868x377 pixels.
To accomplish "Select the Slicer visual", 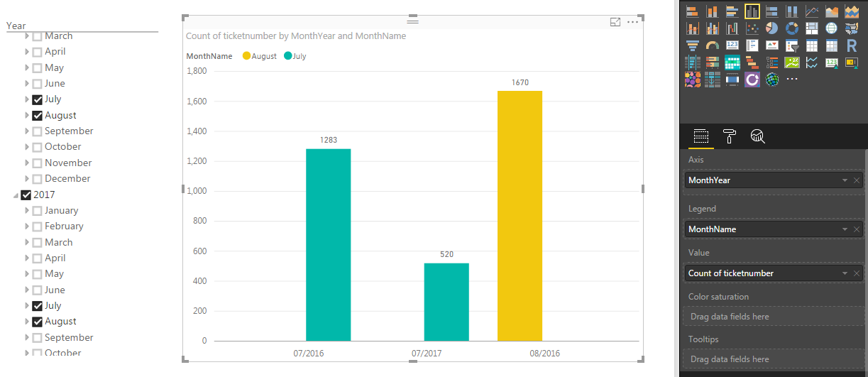I will click(792, 45).
